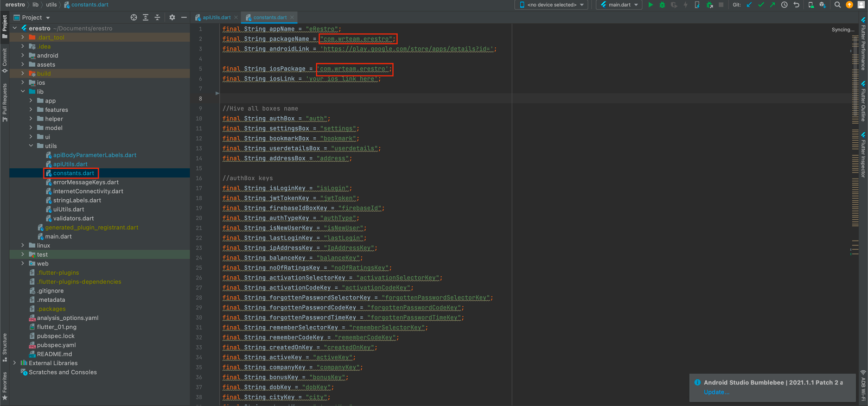Open the device selector dropdown
This screenshot has height=406, width=868.
click(x=552, y=5)
